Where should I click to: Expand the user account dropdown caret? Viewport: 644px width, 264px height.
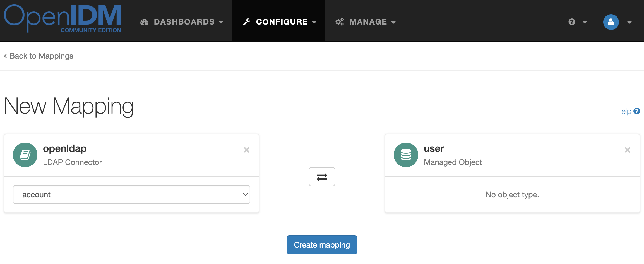[x=629, y=22]
